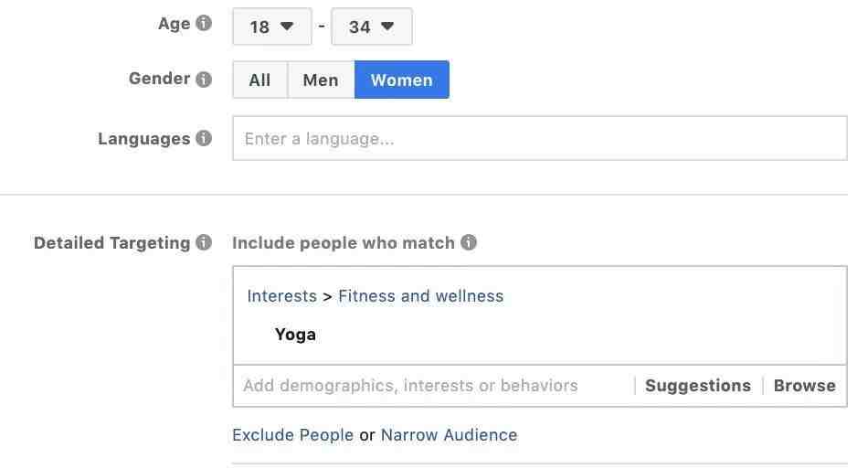Open Suggestions for detailed targeting
868x469 pixels.
point(697,386)
